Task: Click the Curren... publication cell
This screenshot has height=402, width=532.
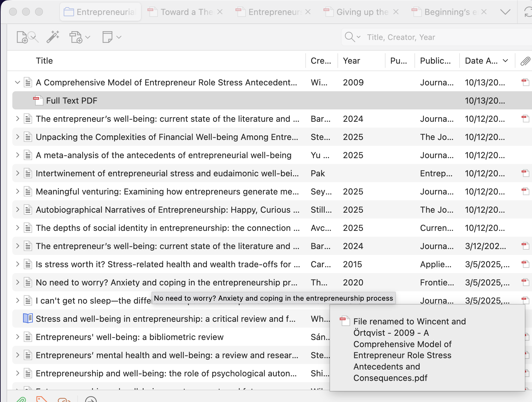Action: pyautogui.click(x=437, y=228)
